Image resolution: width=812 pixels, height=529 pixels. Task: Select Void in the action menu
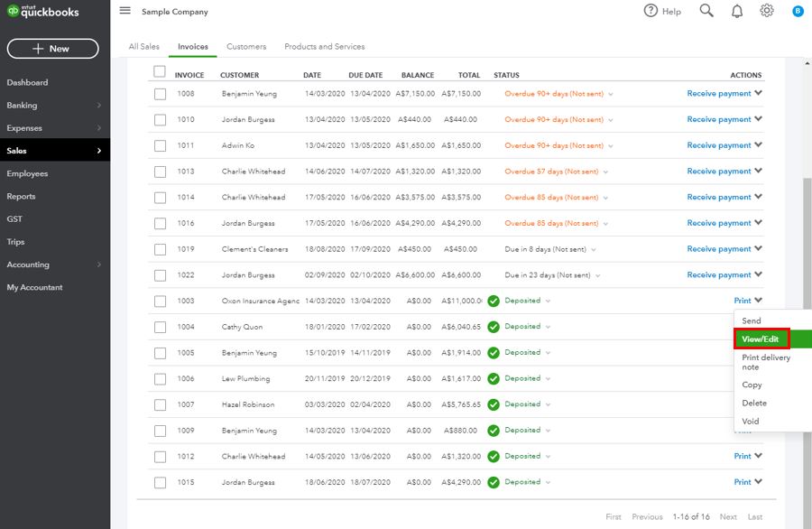[751, 422]
